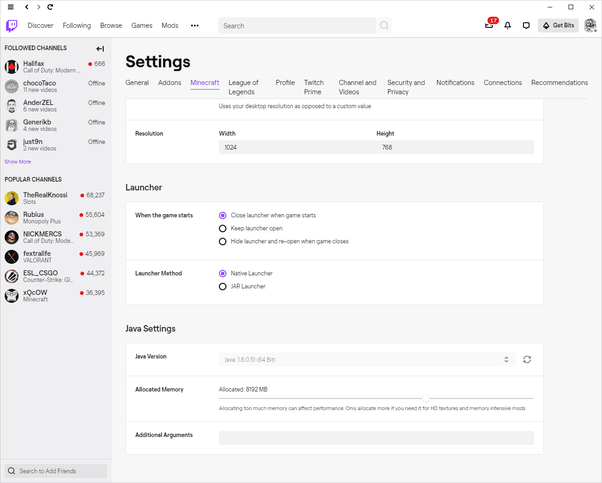The height and width of the screenshot is (483, 602).
Task: Switch to the General settings tab
Action: tap(137, 83)
